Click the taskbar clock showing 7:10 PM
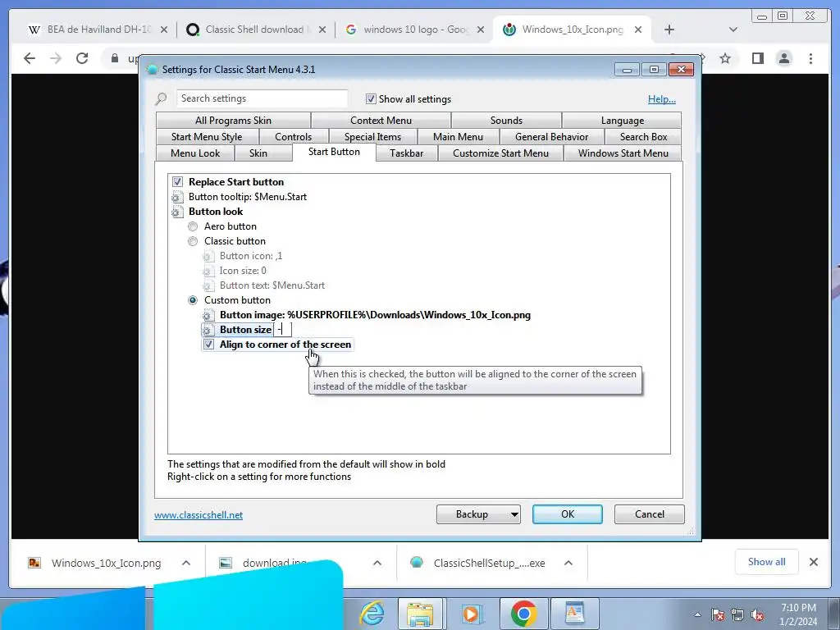The height and width of the screenshot is (630, 840). coord(798,614)
